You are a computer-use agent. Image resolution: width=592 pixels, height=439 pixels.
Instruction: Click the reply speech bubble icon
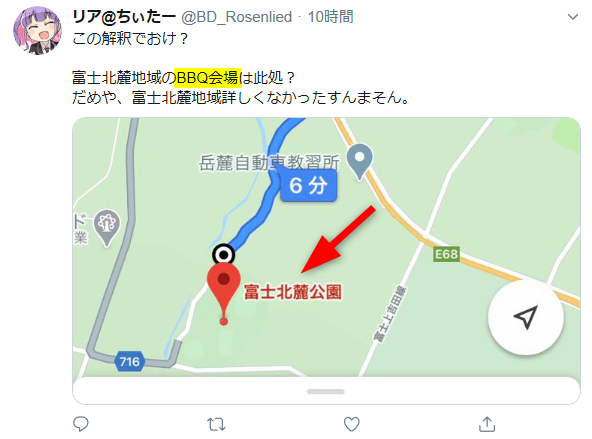[81, 424]
